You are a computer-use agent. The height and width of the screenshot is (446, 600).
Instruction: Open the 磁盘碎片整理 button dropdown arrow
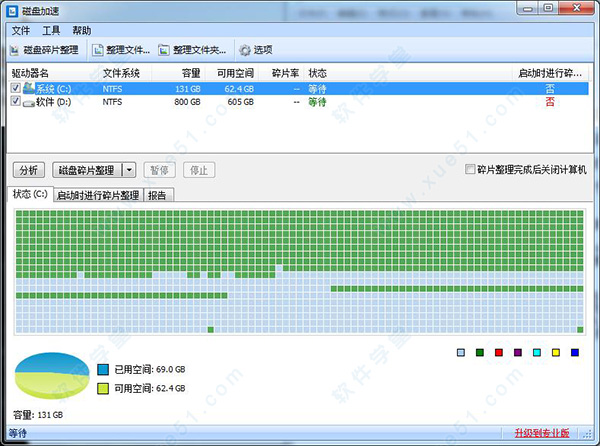coord(129,170)
